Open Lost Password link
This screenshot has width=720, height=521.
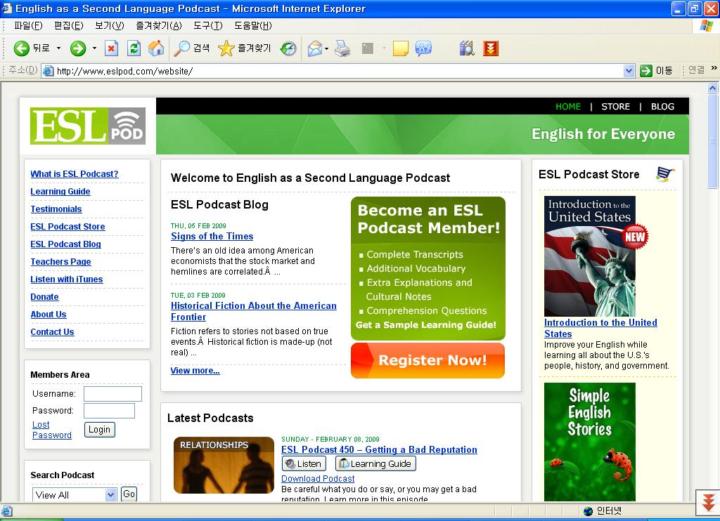[52, 430]
